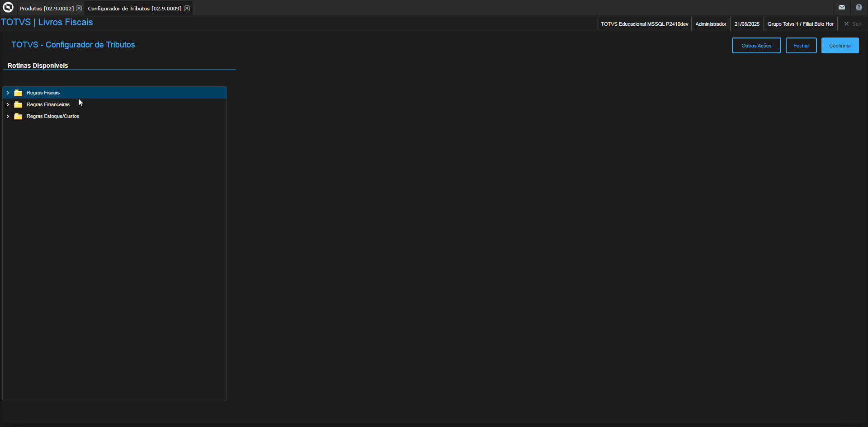Click the Rotinas Disponíveis heading
The image size is (868, 427).
pyautogui.click(x=38, y=66)
